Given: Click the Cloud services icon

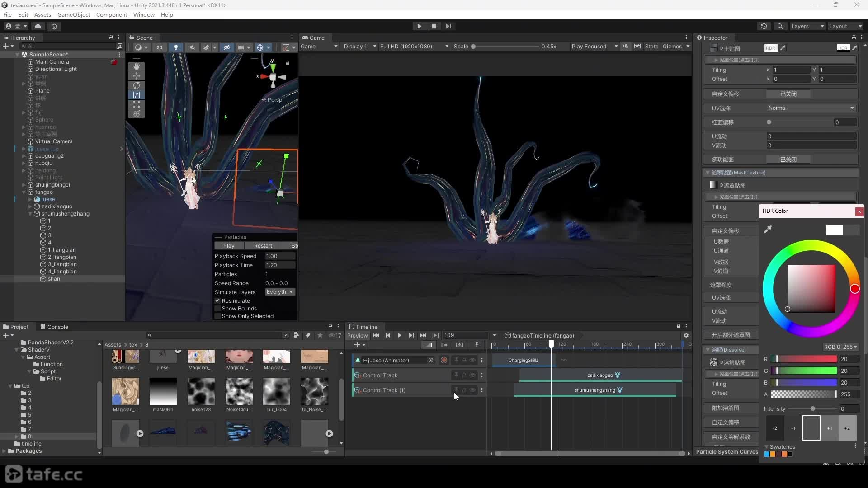Looking at the screenshot, I should tap(38, 26).
